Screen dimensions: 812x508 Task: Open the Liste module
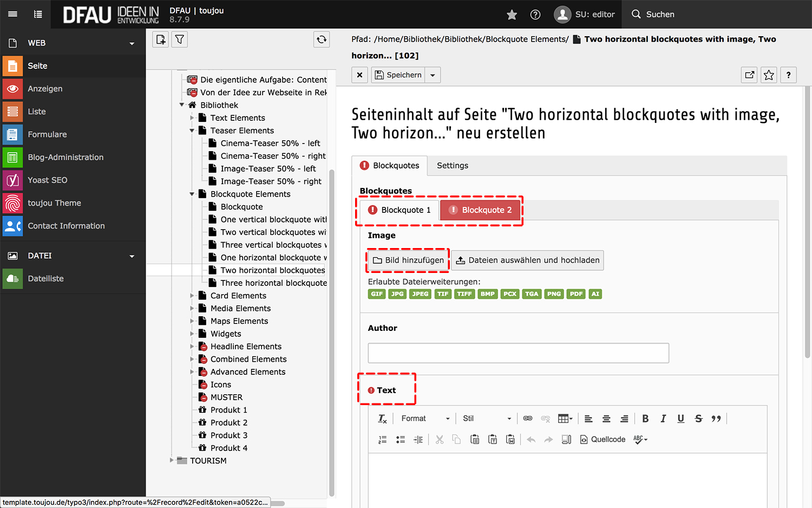(73, 112)
